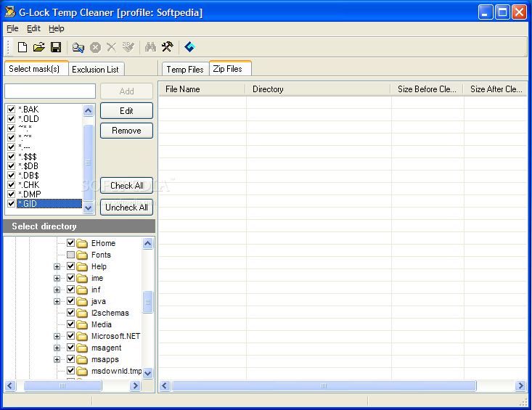Click the round stop toolbar icon
Viewport: 532px width, 410px height.
point(95,47)
